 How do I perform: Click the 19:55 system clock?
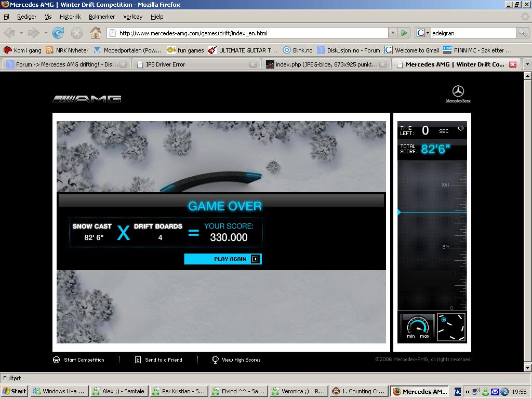pyautogui.click(x=519, y=392)
